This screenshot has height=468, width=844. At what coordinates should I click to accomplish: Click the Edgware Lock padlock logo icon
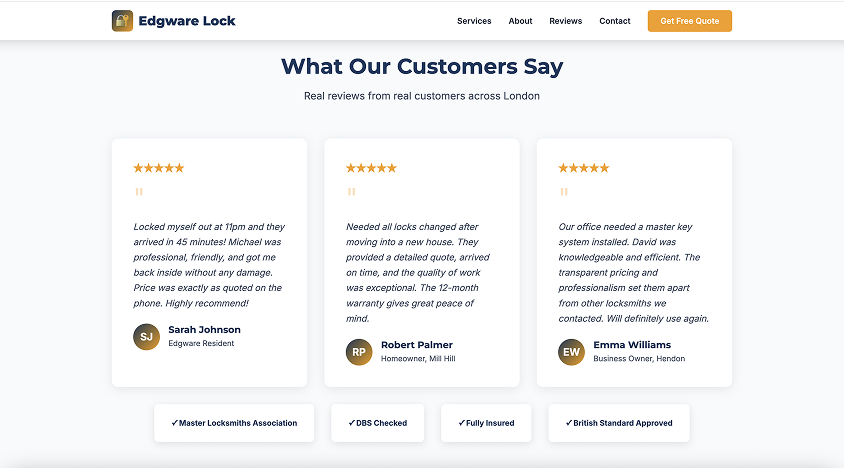[122, 21]
